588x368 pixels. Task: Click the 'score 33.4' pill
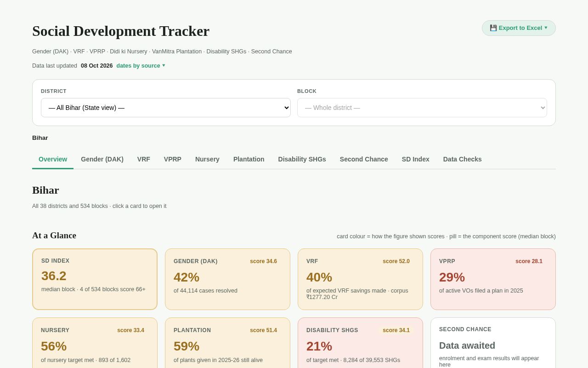point(130,330)
